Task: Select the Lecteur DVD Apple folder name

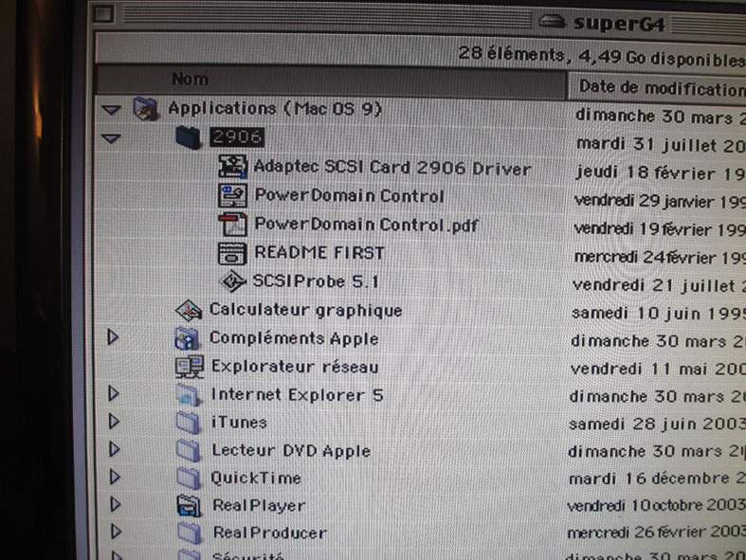Action: pyautogui.click(x=290, y=451)
